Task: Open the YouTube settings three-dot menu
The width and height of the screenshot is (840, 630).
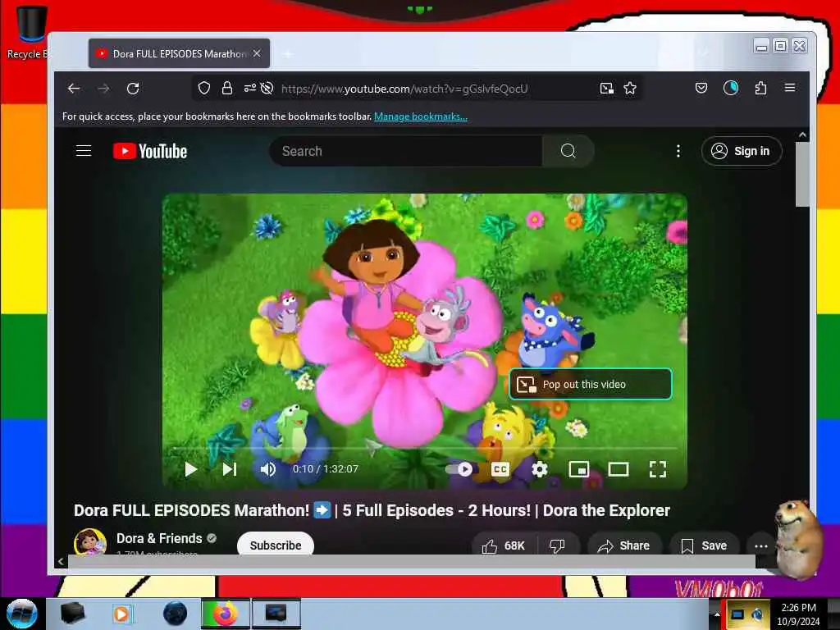Action: 678,151
